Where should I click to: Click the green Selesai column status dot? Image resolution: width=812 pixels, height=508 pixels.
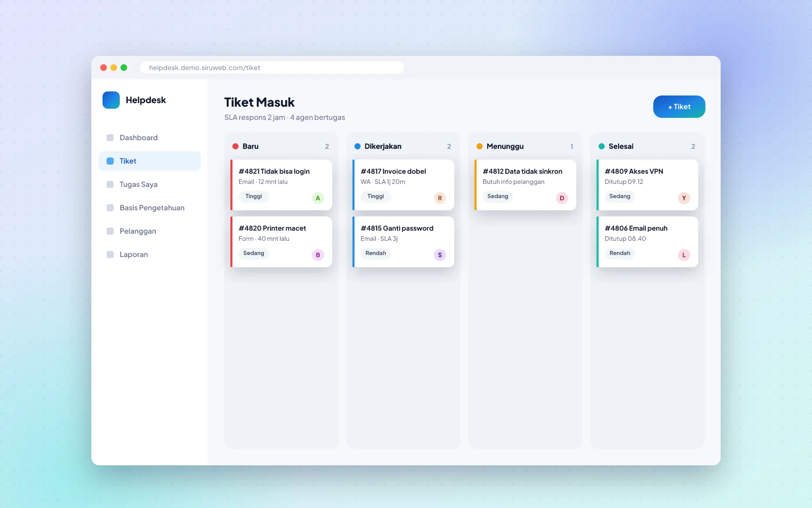[601, 146]
